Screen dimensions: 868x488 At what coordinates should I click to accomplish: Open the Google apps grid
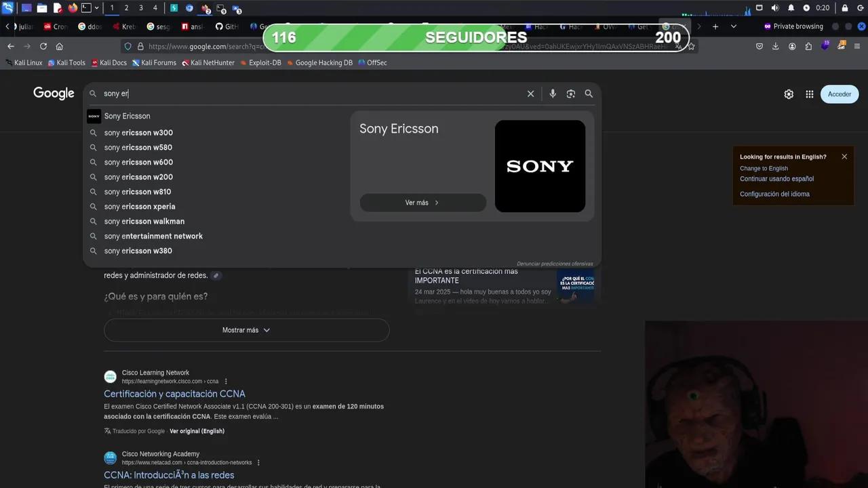(810, 94)
